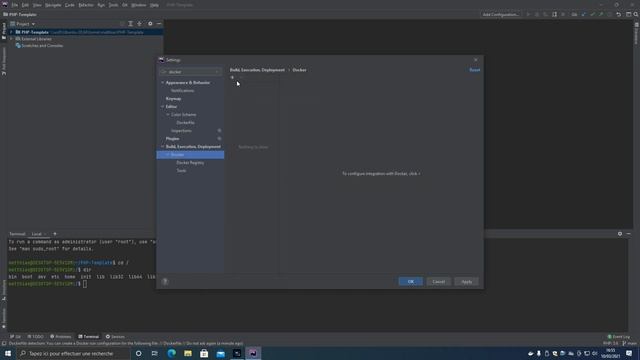Click the Rollback undo toolbar icon
The image size is (640, 360).
pos(618,14)
